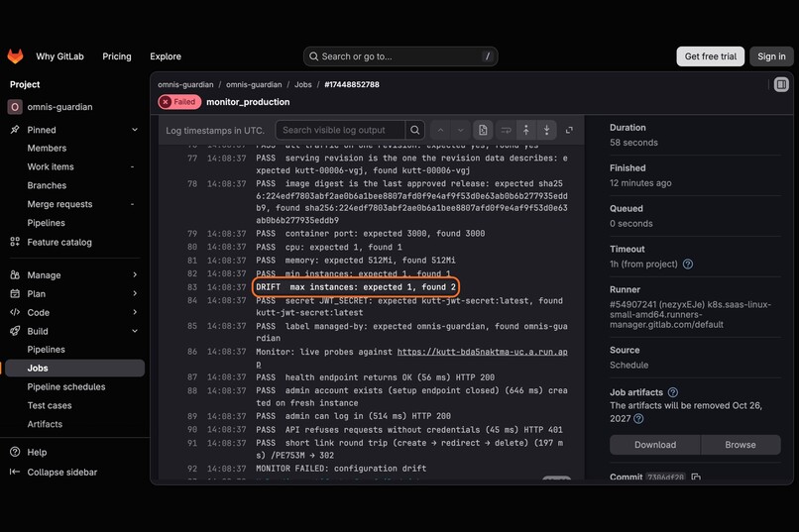
Task: Click the Get free trial button
Action: coord(711,56)
